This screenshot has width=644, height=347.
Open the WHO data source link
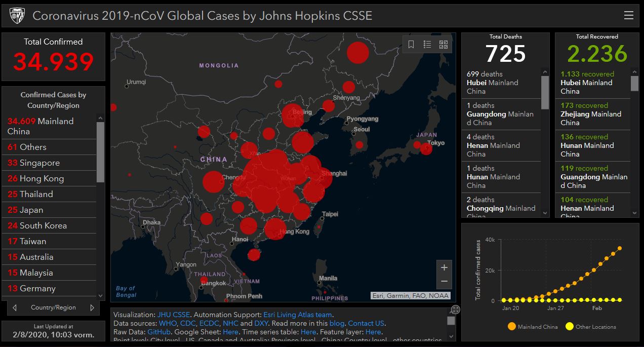168,323
